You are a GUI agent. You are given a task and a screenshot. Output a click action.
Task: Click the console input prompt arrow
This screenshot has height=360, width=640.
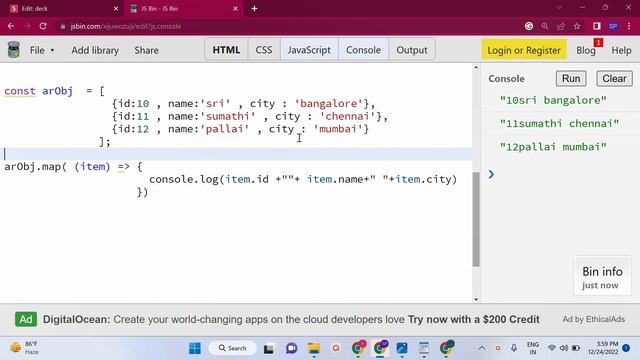[491, 174]
